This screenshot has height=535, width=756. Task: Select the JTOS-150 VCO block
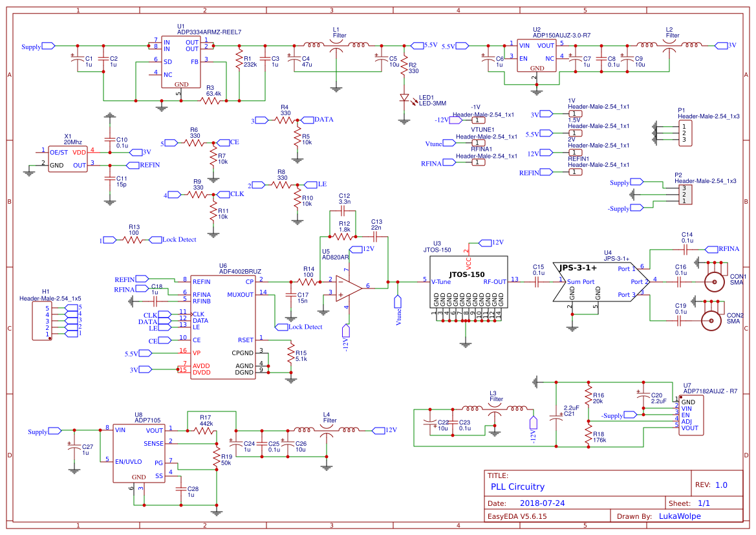pyautogui.click(x=469, y=281)
